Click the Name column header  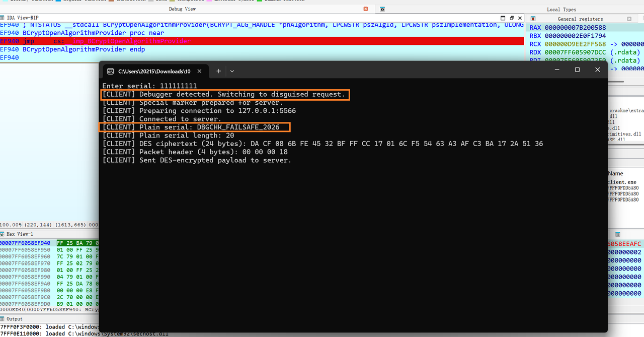pyautogui.click(x=615, y=173)
